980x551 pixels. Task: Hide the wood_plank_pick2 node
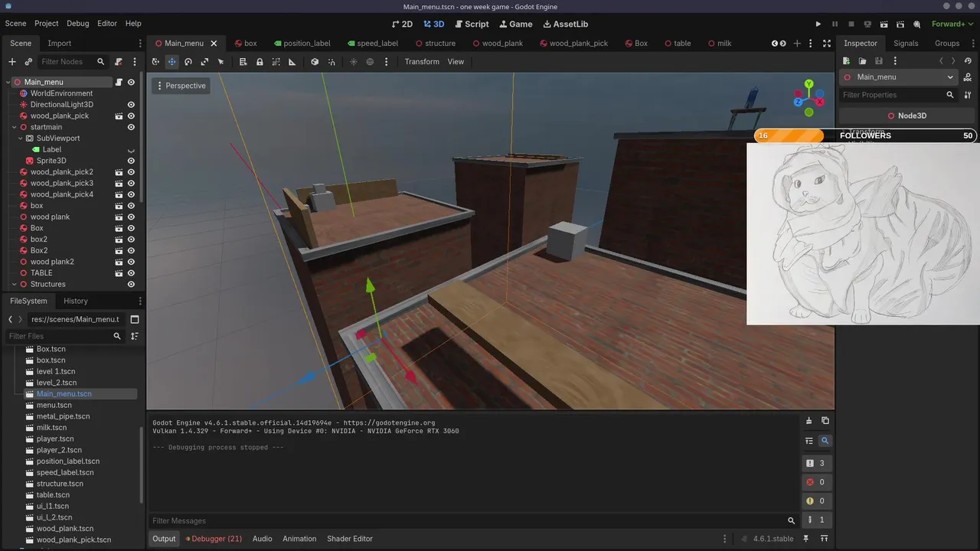pos(131,172)
